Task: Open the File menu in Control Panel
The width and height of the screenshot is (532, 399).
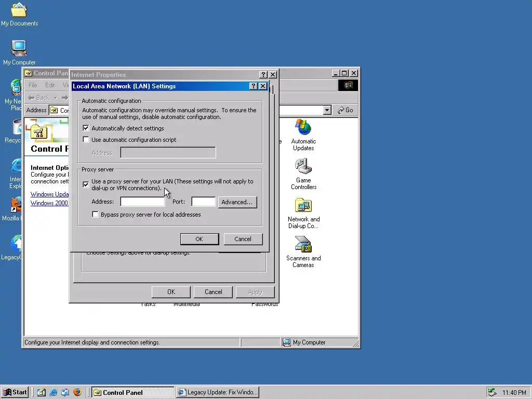Action: click(33, 85)
